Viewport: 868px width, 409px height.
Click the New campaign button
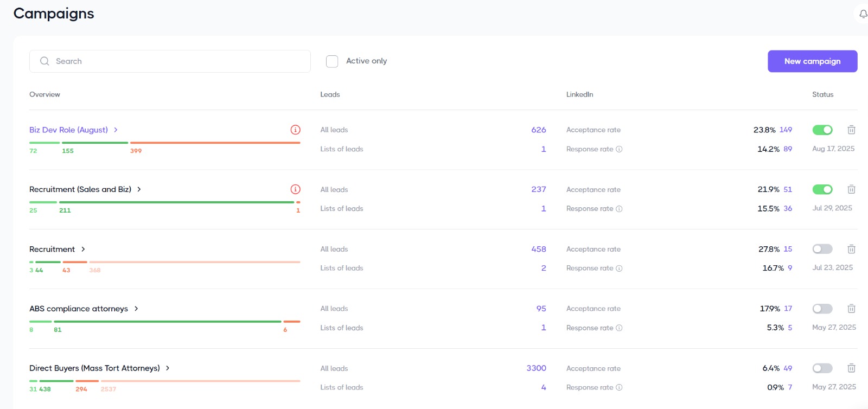[812, 61]
